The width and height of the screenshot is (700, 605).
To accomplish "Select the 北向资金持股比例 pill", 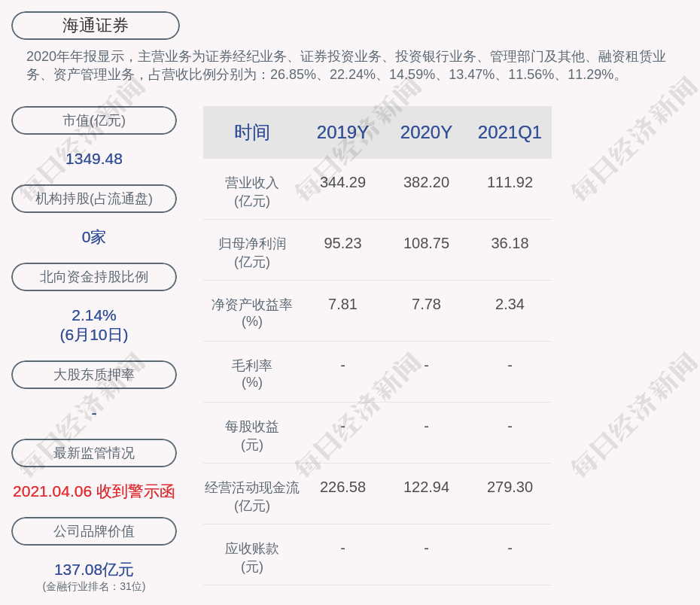I will tap(94, 277).
